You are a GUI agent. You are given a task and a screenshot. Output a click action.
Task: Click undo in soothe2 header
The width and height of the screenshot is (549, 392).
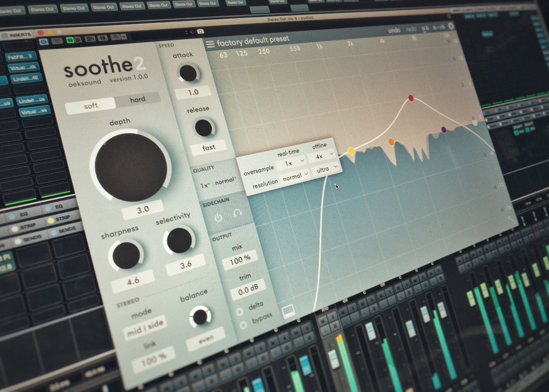click(394, 31)
